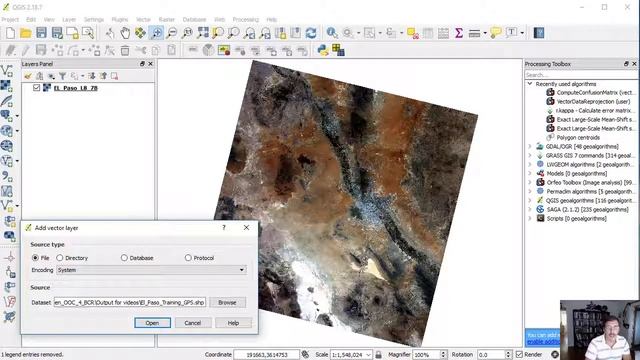The height and width of the screenshot is (360, 640).
Task: Open the dropdown arrow beside the Measure tool
Action: tap(485, 33)
